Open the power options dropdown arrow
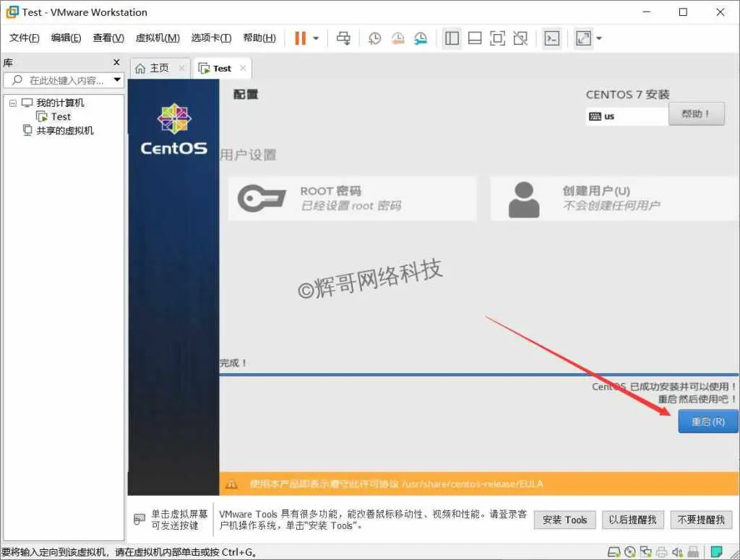 [x=317, y=38]
